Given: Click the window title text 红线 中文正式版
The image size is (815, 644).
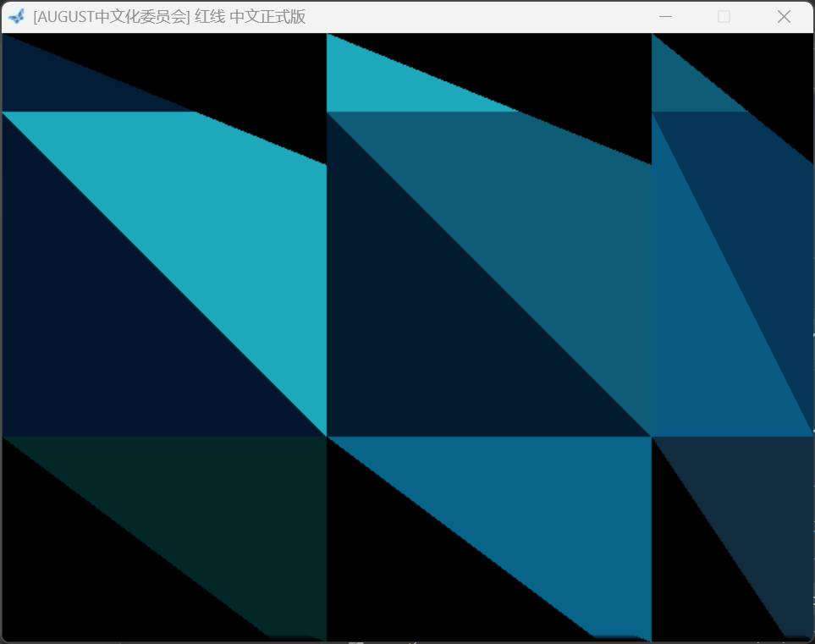Looking at the screenshot, I should point(169,17).
